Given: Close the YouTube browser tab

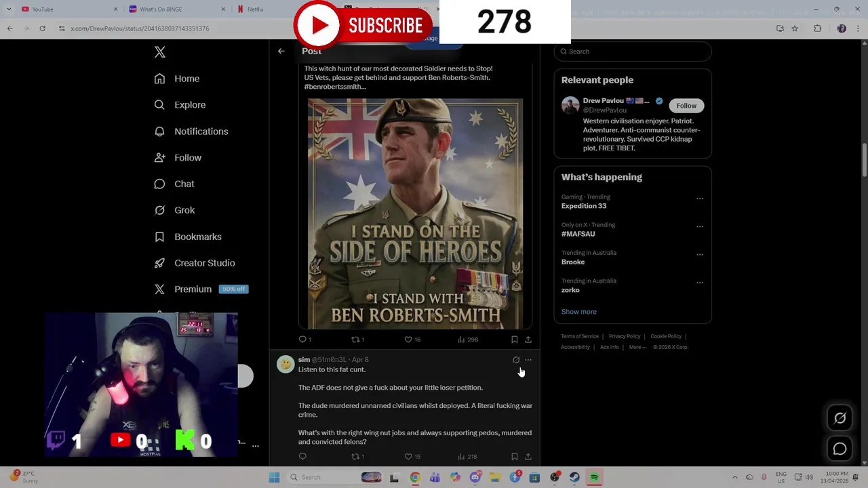Looking at the screenshot, I should (115, 9).
